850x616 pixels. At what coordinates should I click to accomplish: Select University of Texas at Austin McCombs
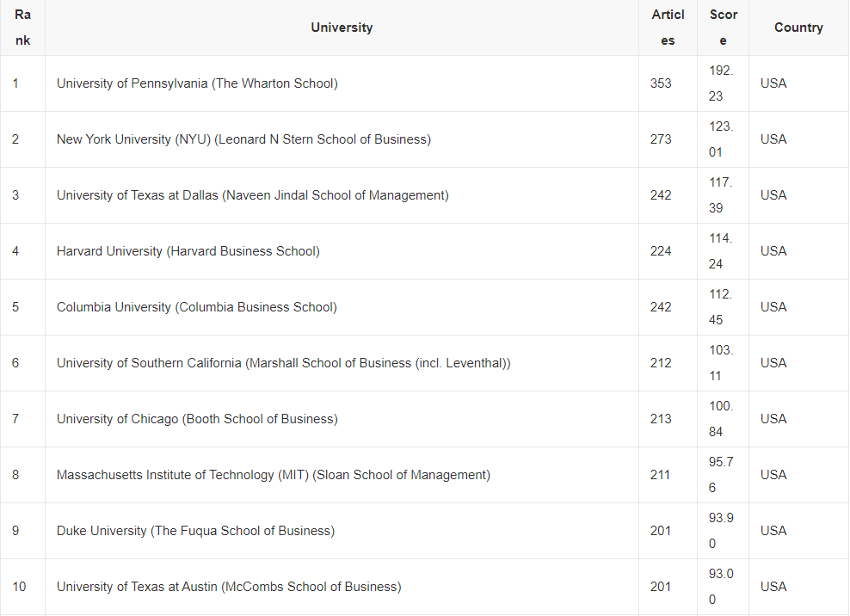(228, 587)
